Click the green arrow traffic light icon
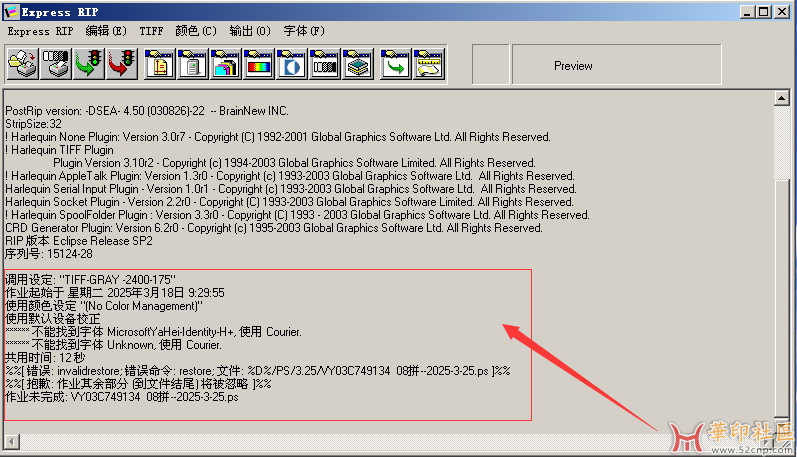797x457 pixels. [x=89, y=64]
